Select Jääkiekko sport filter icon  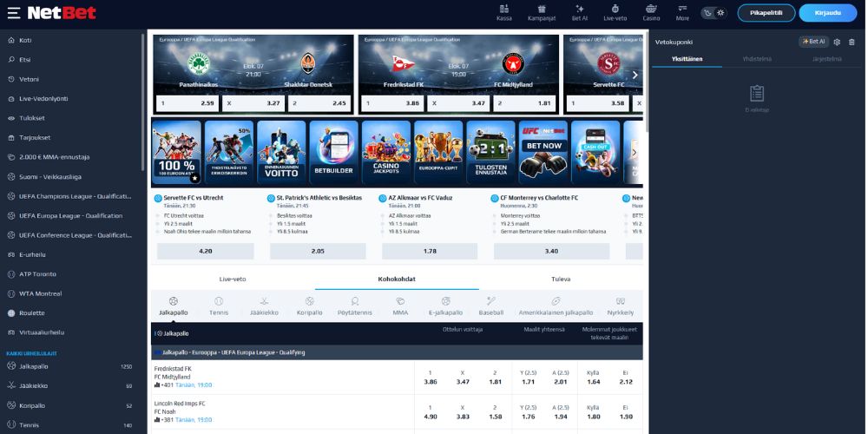click(x=264, y=306)
